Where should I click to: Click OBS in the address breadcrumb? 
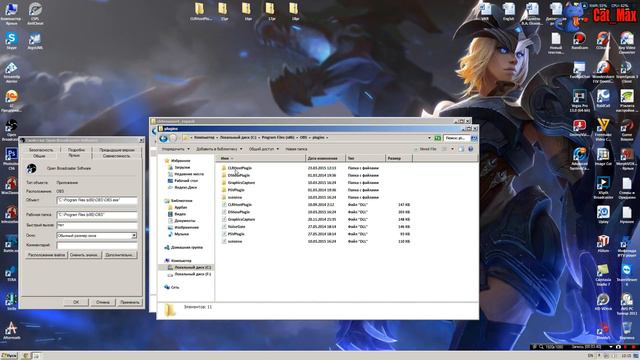pyautogui.click(x=303, y=138)
